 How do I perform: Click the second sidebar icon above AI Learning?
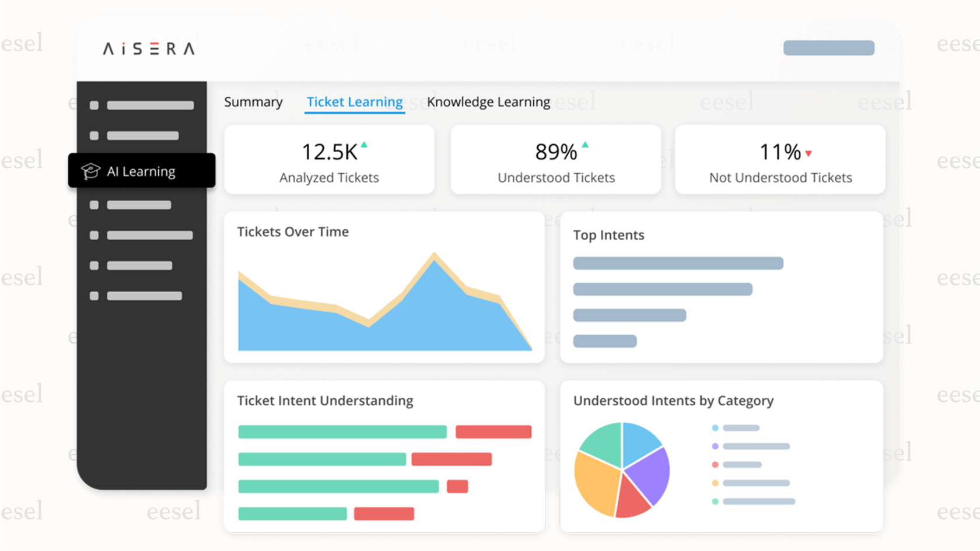coord(93,135)
